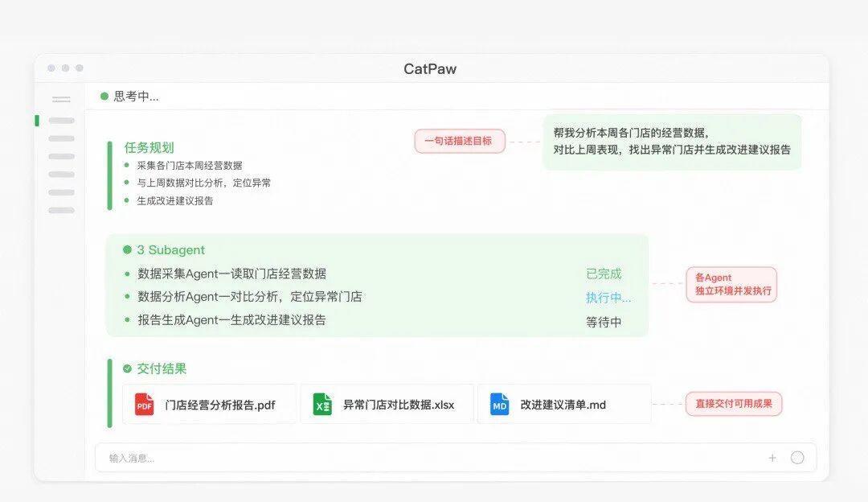Focus the 输入消息 input field
Image resolution: width=868 pixels, height=502 pixels.
pos(456,458)
